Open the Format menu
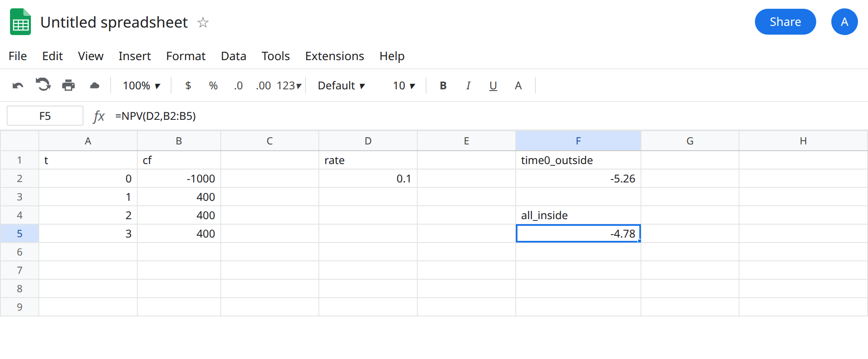Screen dimensions: 868x359 click(x=186, y=56)
